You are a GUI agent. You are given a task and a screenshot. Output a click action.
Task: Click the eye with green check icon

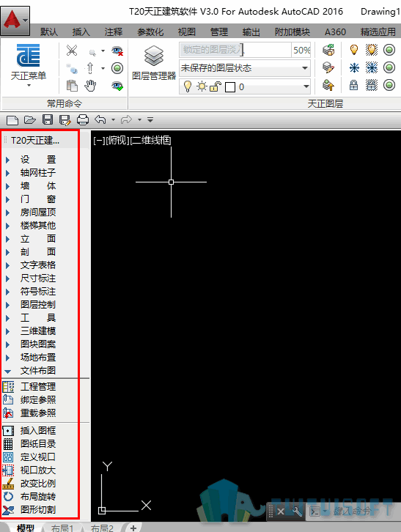point(117,86)
